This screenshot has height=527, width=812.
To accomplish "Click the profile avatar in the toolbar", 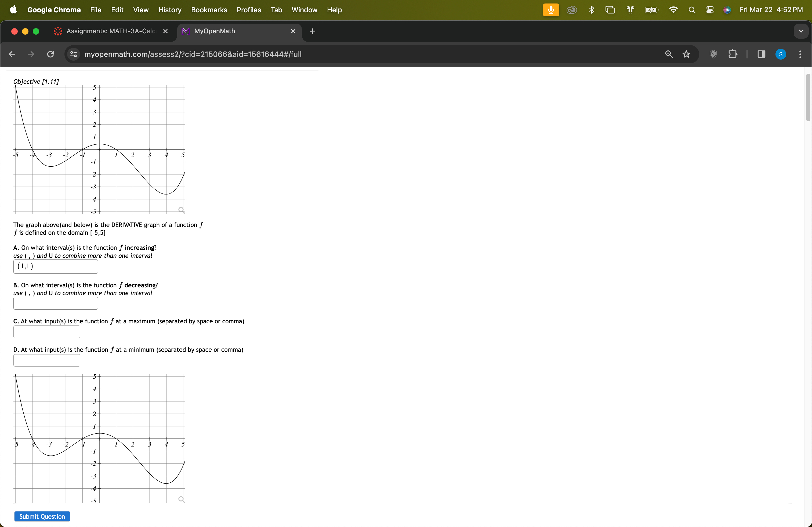I will (x=781, y=54).
